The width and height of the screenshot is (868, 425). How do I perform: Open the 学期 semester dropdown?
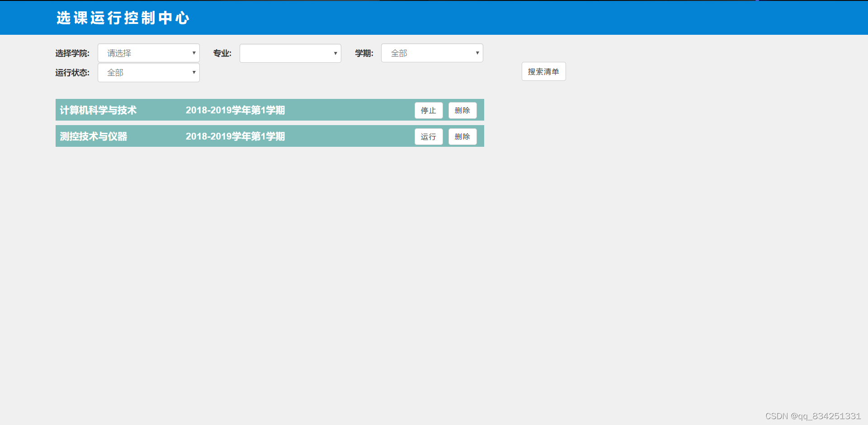pos(432,53)
